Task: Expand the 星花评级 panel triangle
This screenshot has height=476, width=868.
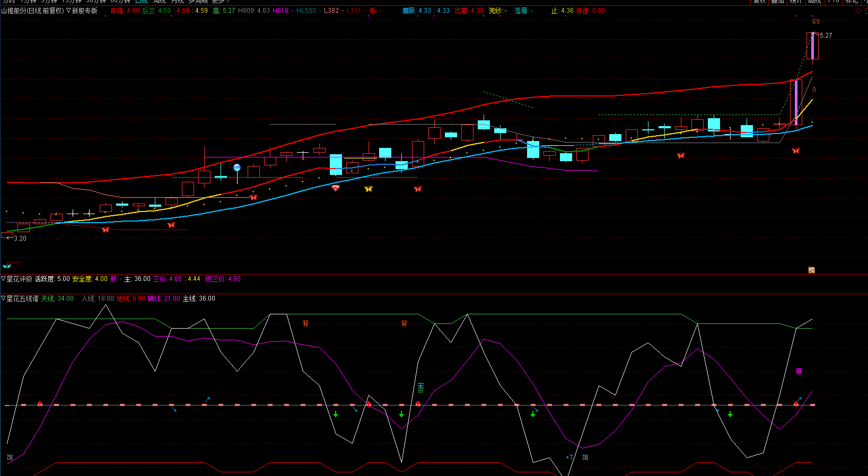Action: tap(4, 278)
